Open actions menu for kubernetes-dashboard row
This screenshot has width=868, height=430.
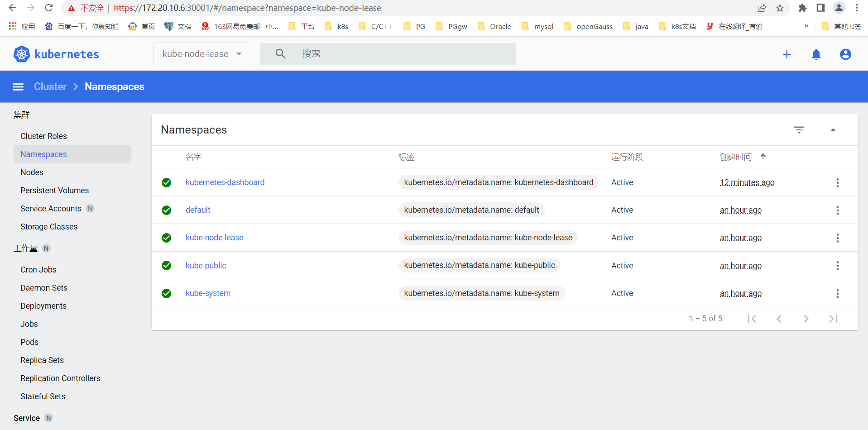click(838, 182)
